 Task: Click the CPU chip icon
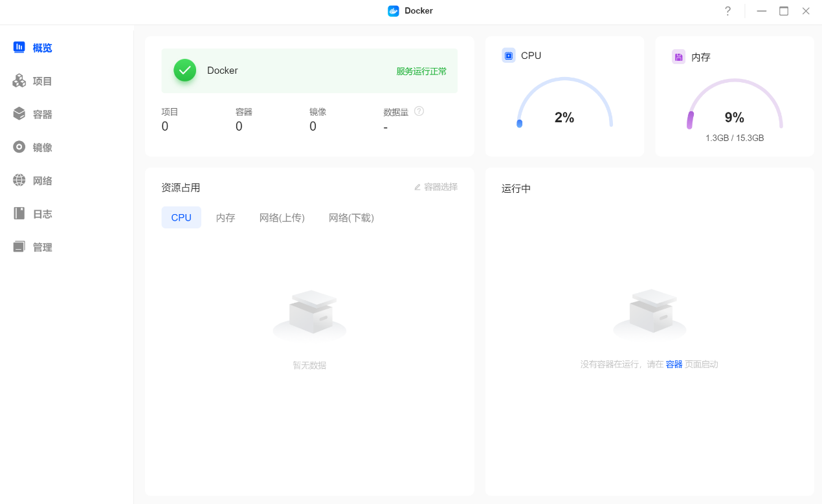pos(509,56)
